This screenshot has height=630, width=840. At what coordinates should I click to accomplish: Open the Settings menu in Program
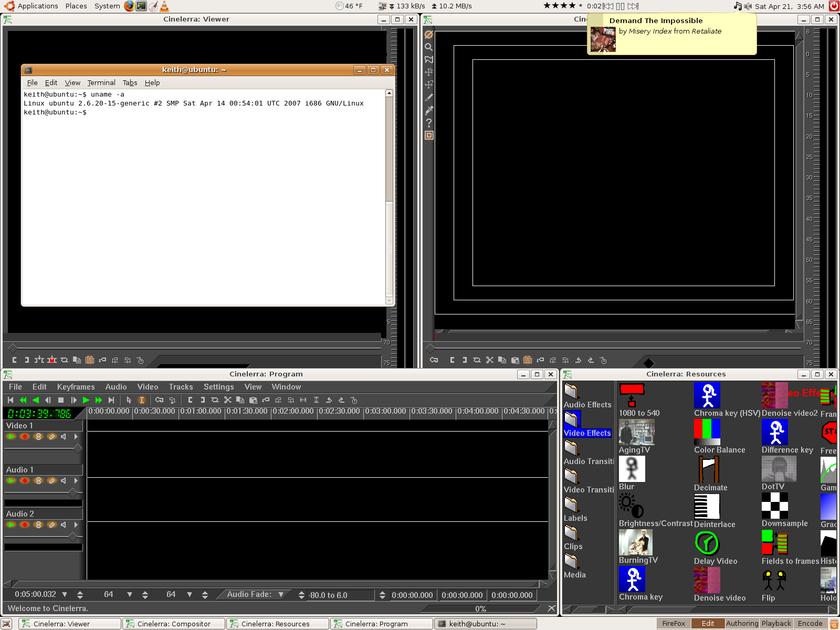coord(219,387)
